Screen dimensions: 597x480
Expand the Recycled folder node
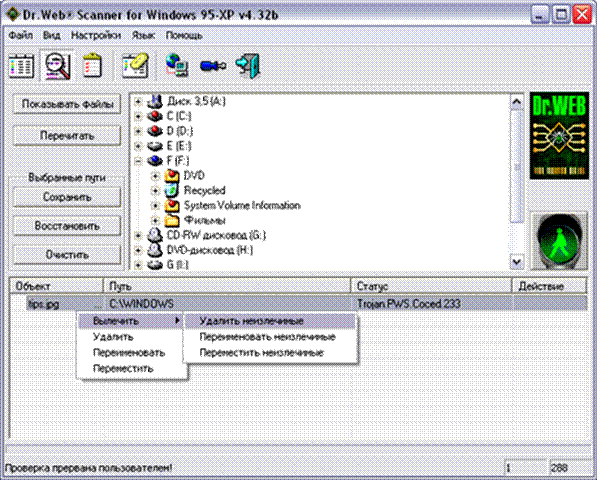(x=155, y=191)
